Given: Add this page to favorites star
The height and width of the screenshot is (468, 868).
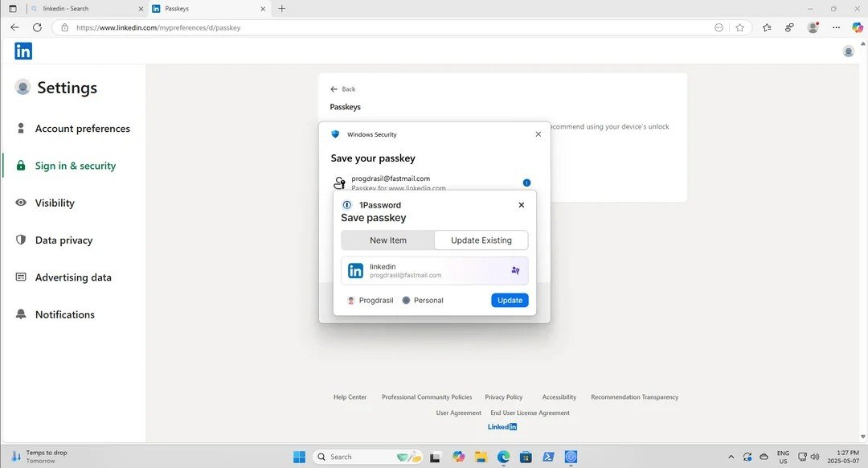Looking at the screenshot, I should point(739,27).
